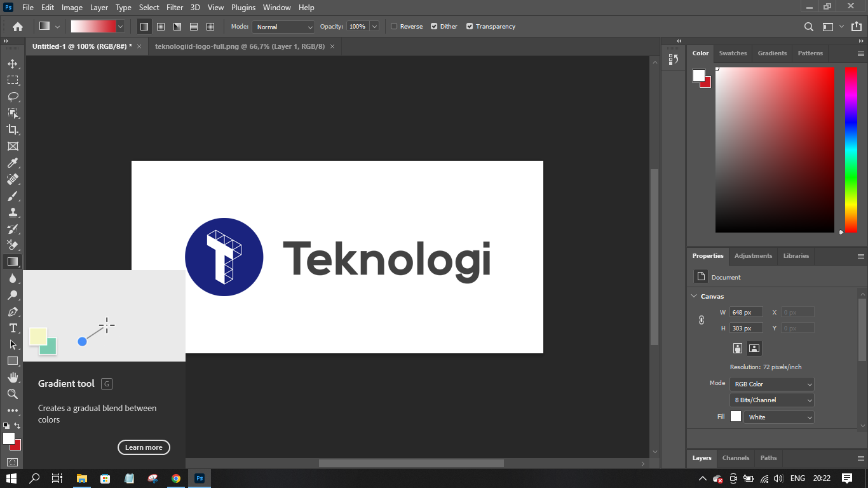Enable the Reverse checkbox
Screen dimensions: 868x488
tap(394, 27)
